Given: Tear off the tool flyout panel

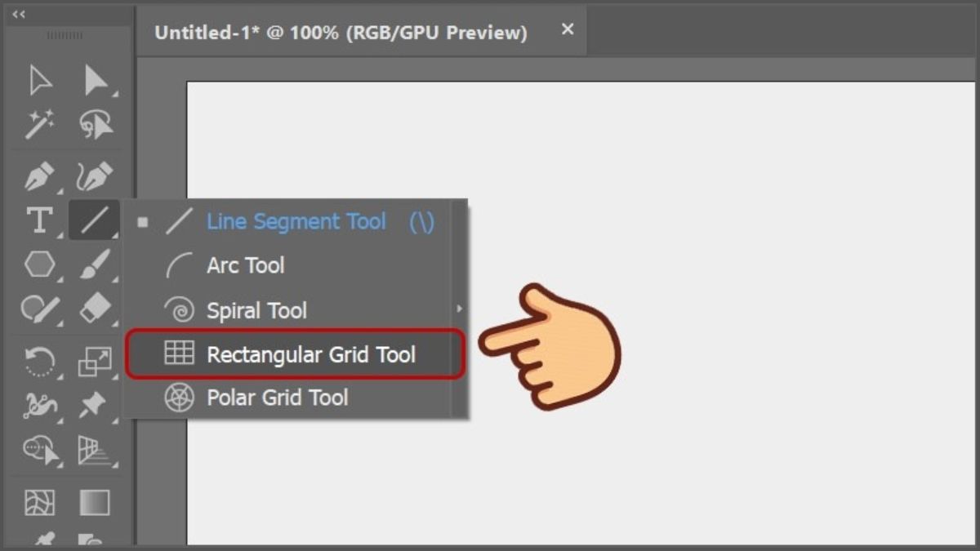Looking at the screenshot, I should [x=459, y=309].
